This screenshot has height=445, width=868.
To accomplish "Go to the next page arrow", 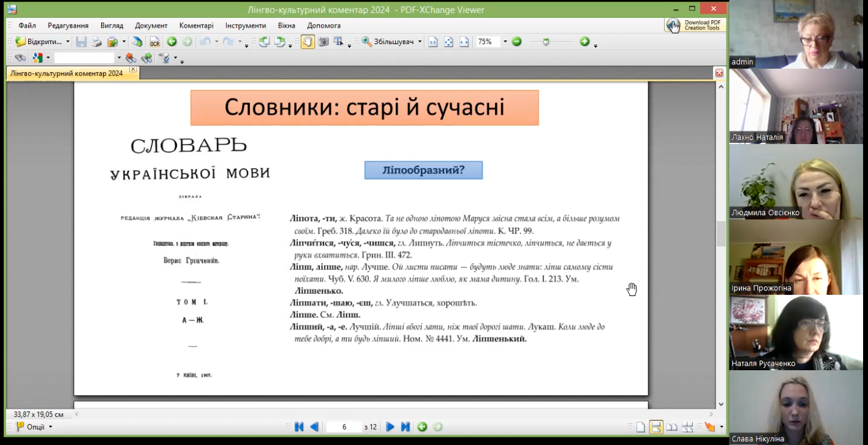I will pos(390,427).
